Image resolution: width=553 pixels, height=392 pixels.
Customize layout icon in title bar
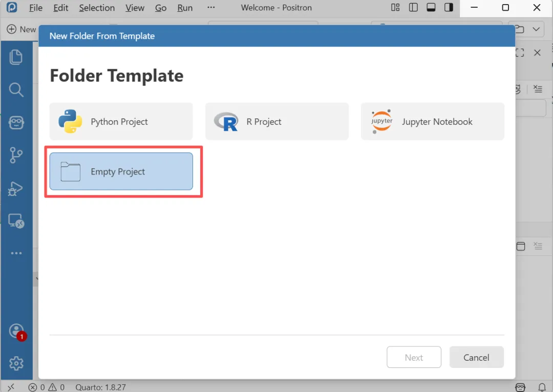pos(395,7)
